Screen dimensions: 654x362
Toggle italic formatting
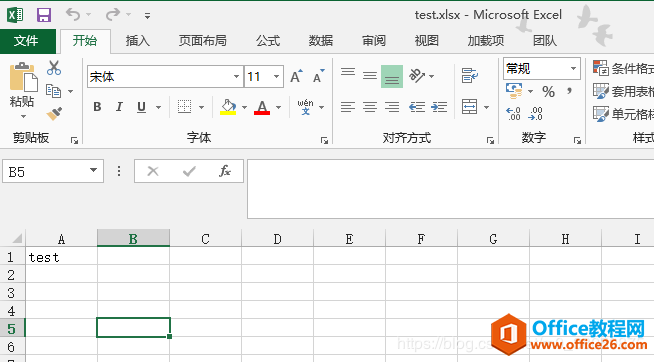tap(119, 107)
